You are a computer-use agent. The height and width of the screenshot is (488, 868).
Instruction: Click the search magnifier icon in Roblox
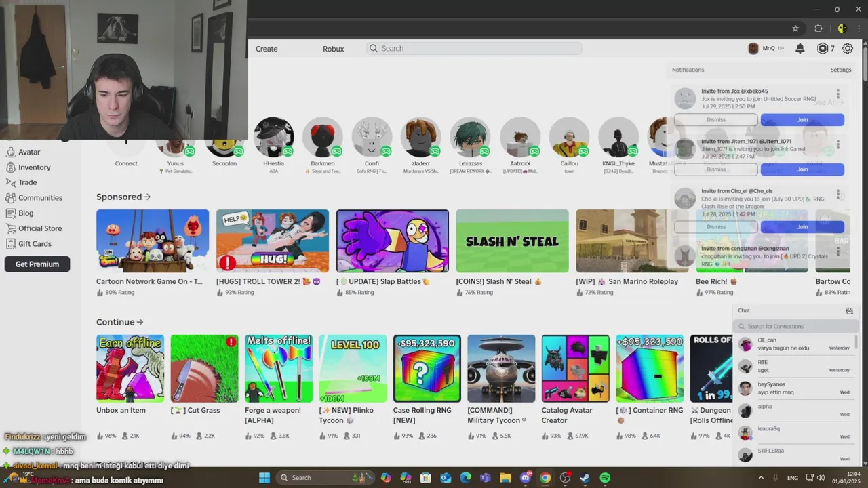[x=373, y=49]
